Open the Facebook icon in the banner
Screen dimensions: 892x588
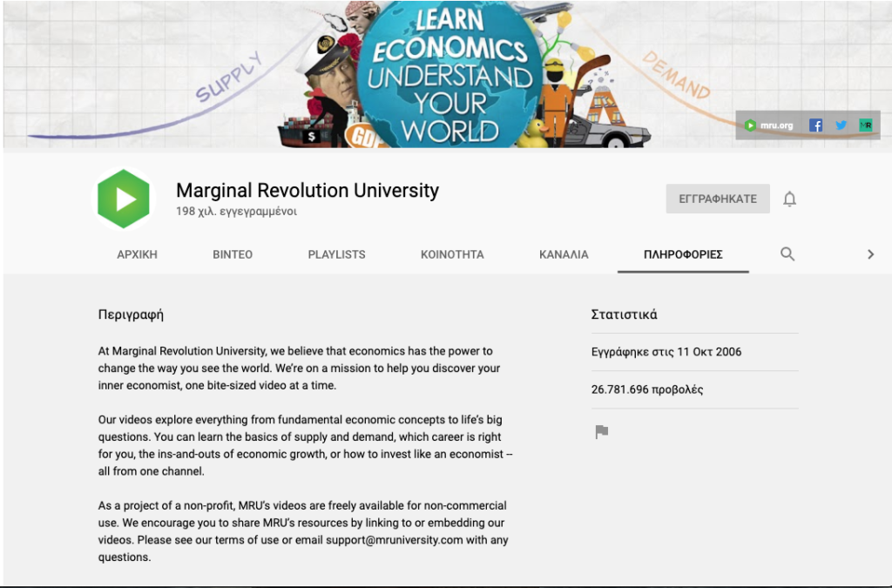click(815, 125)
